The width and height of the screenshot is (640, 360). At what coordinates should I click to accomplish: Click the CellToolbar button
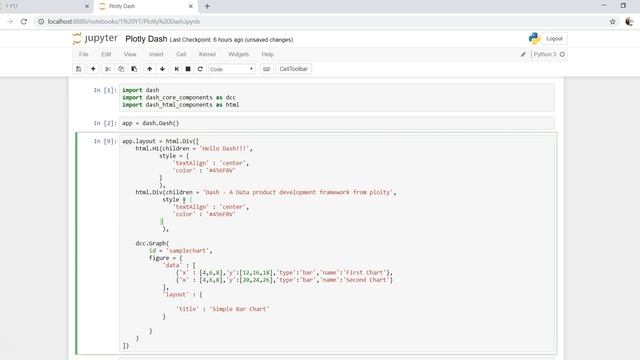[x=293, y=69]
